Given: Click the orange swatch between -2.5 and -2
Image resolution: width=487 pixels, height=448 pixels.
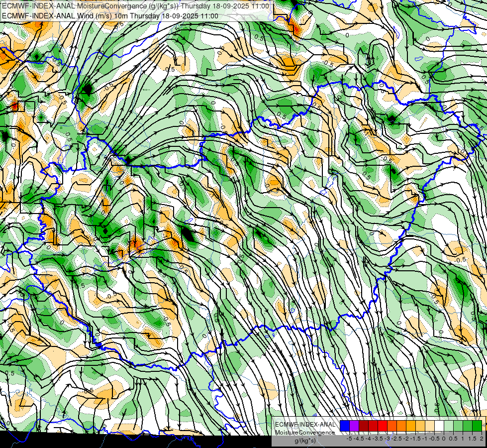Looking at the screenshot, I should 401,426.
